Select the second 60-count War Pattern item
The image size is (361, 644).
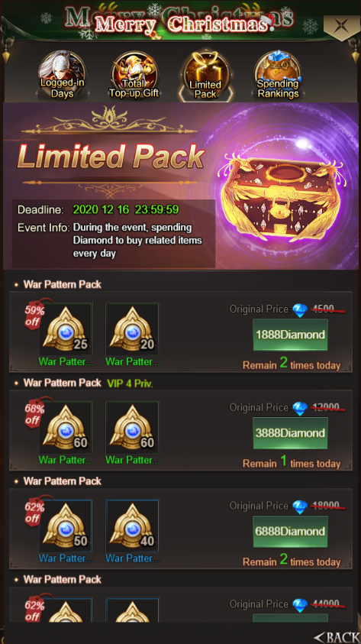pyautogui.click(x=133, y=428)
